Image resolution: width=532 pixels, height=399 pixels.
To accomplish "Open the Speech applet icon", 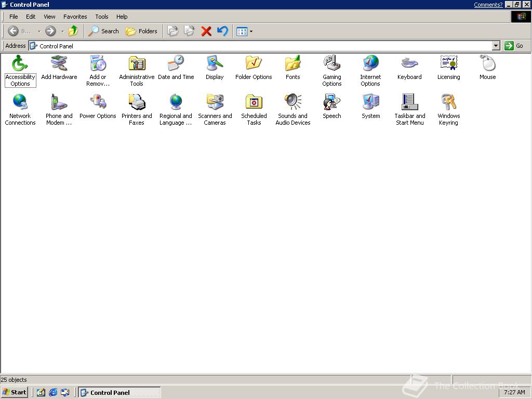I will [x=332, y=102].
